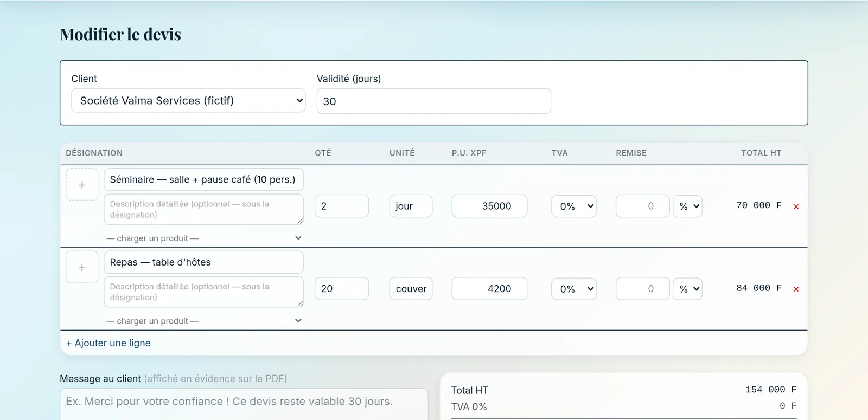Edit the Validité (jours) field
Screen dimensions: 868x420
[434, 101]
